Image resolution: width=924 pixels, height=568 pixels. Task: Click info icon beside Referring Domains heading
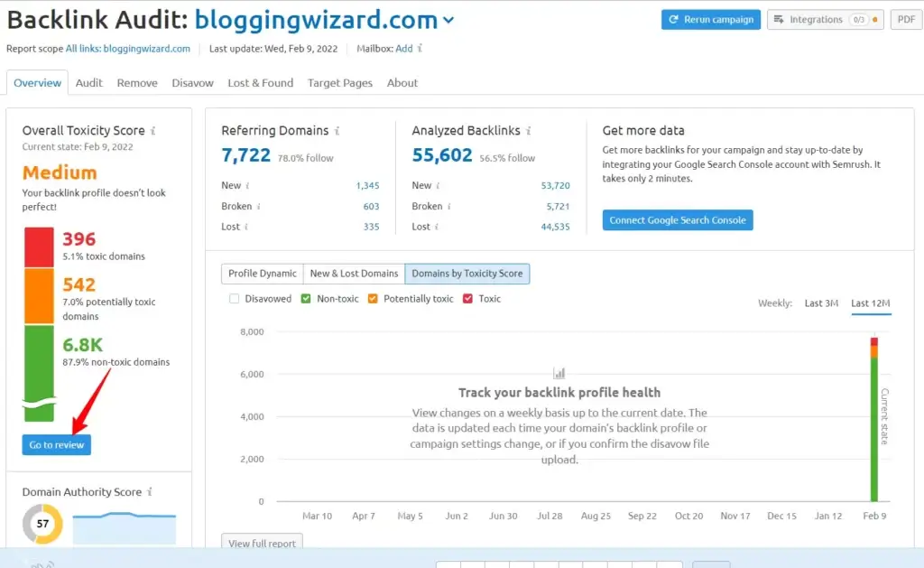point(337,131)
